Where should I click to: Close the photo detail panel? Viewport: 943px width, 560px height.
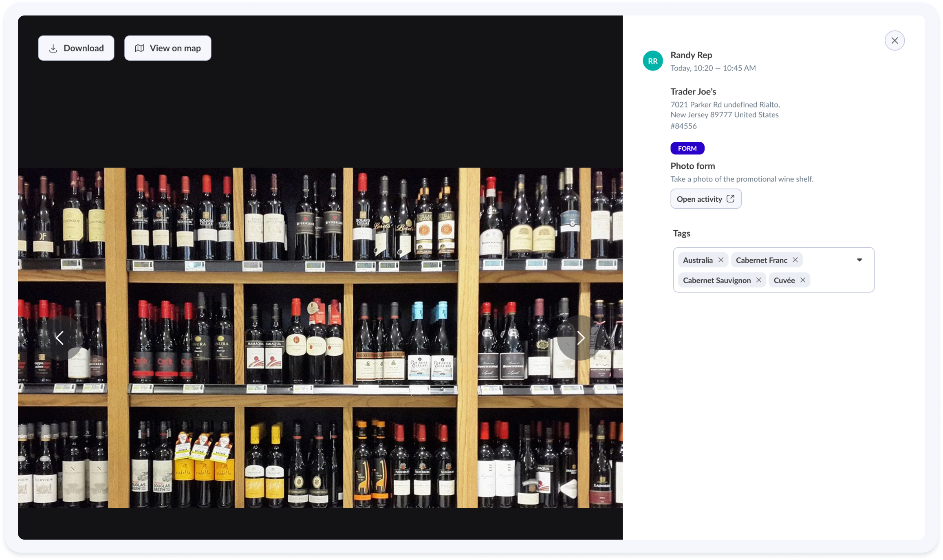895,40
